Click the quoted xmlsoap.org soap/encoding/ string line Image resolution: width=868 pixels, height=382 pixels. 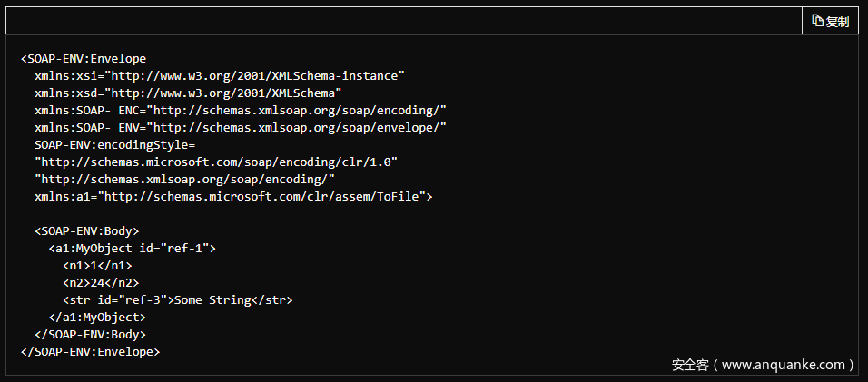pos(184,179)
